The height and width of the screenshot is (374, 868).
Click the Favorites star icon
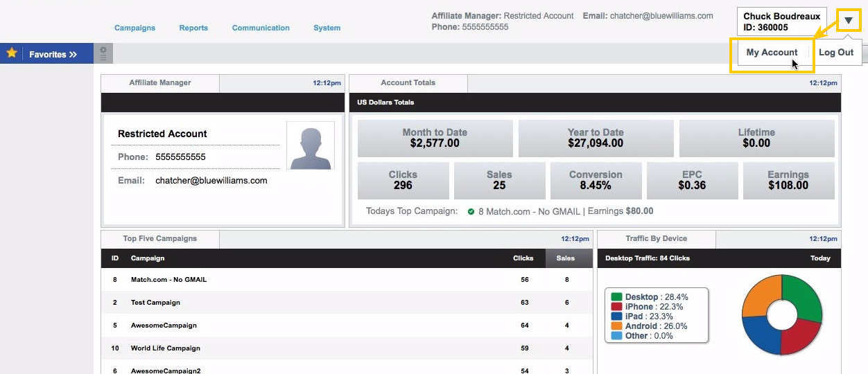coord(12,53)
